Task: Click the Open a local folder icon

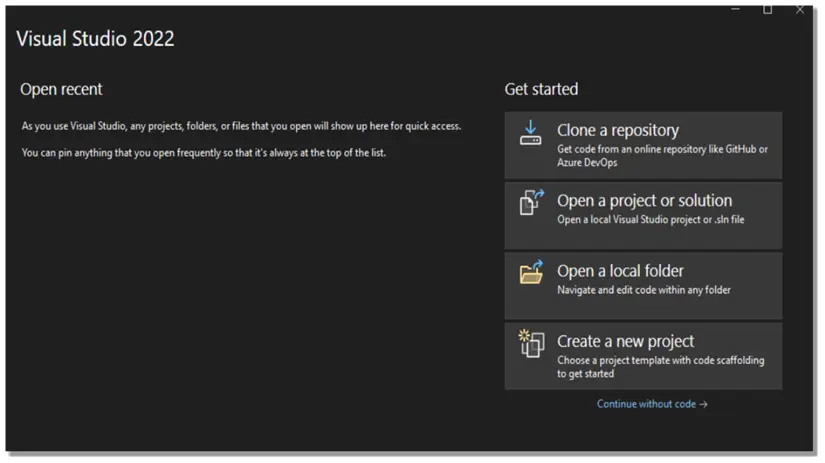Action: pyautogui.click(x=531, y=273)
